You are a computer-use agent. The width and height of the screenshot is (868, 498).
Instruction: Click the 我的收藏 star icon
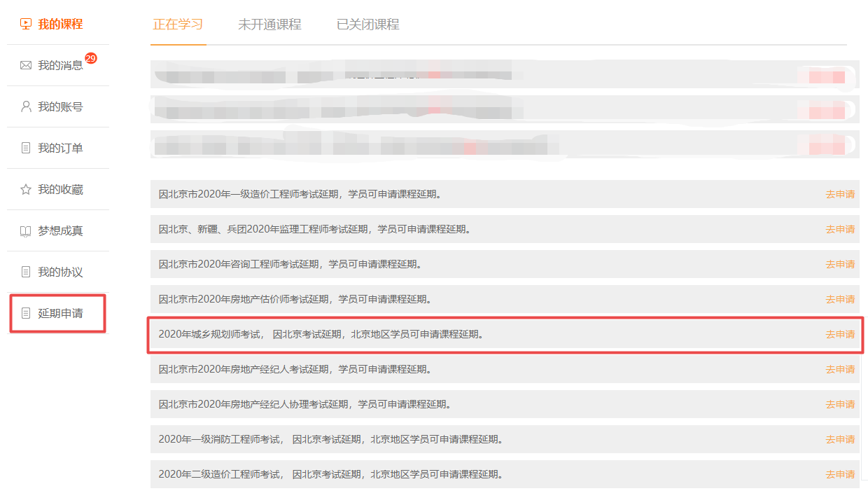tap(26, 189)
